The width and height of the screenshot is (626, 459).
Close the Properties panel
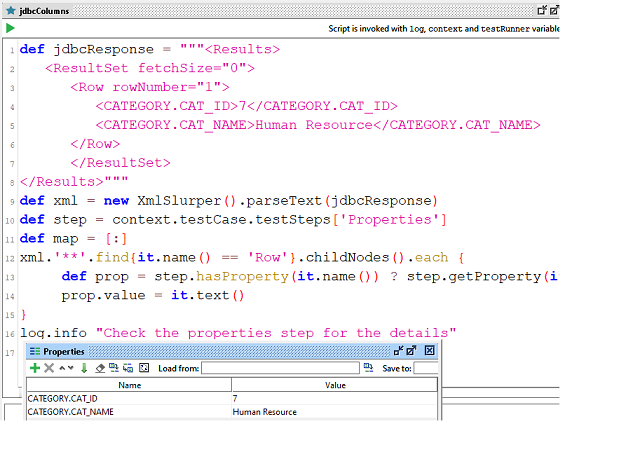click(429, 351)
